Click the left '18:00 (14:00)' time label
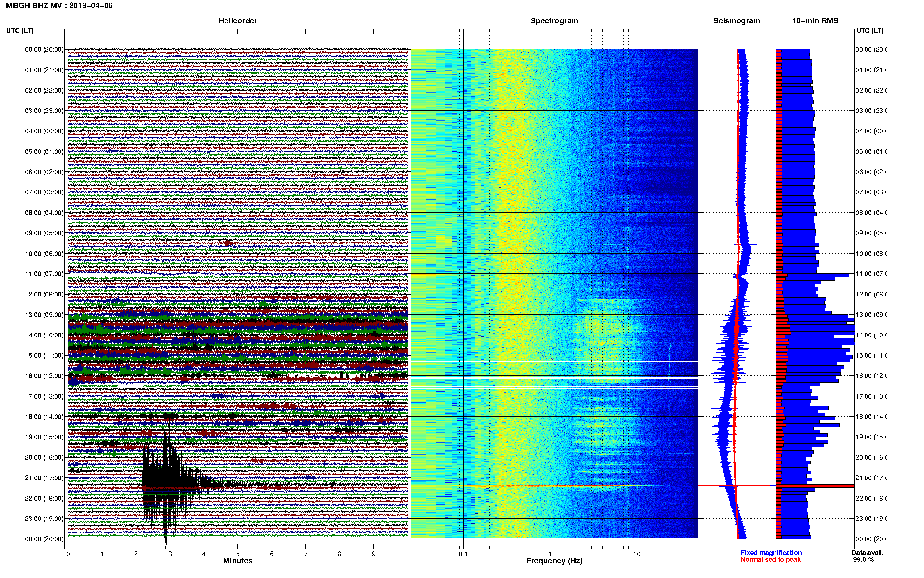 (x=44, y=417)
